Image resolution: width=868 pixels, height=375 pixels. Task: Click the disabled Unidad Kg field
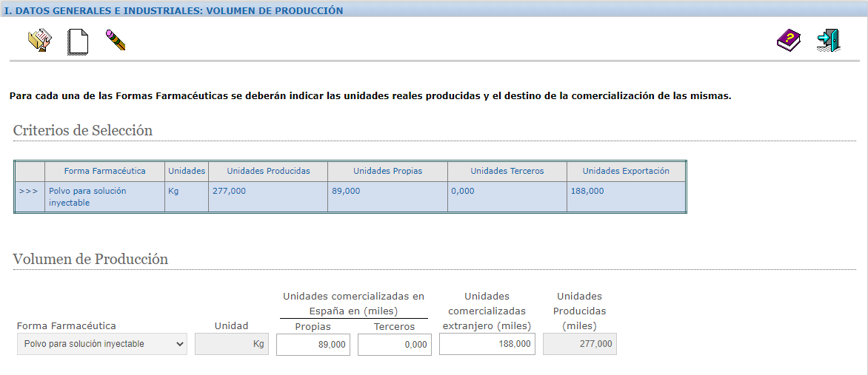click(x=232, y=344)
